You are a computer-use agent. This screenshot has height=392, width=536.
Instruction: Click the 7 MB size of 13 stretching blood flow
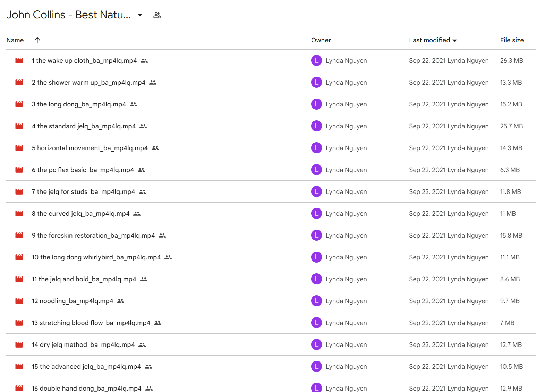[507, 323]
